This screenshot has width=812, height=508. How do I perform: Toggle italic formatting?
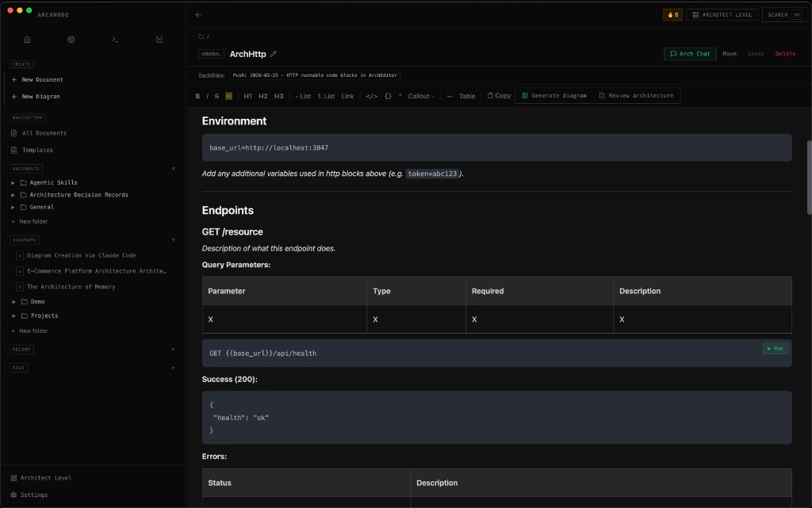point(207,96)
